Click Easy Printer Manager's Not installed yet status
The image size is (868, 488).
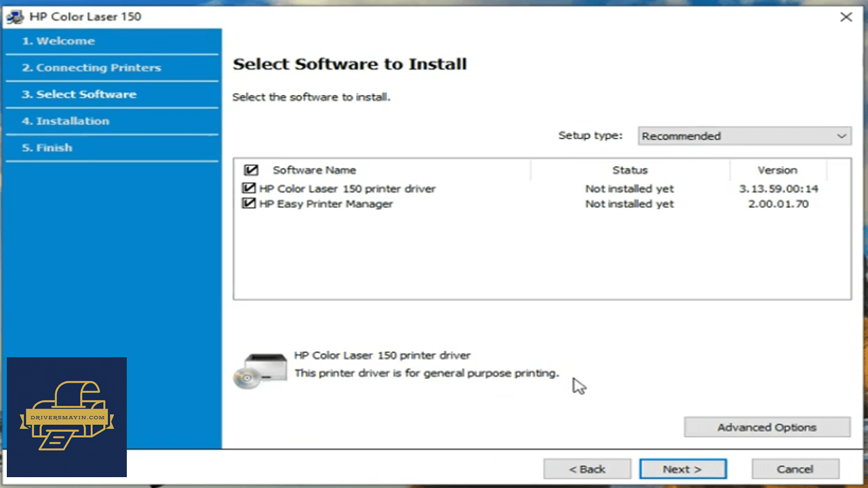click(630, 204)
